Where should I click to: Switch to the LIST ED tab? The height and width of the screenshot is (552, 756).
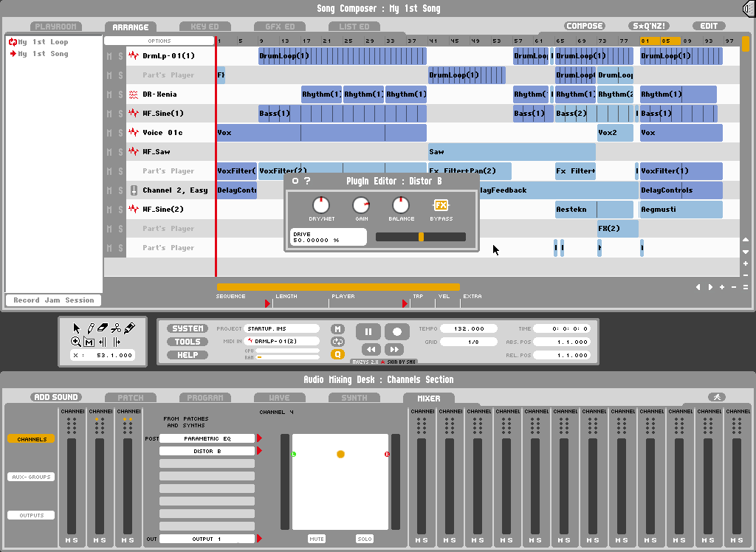tap(354, 27)
